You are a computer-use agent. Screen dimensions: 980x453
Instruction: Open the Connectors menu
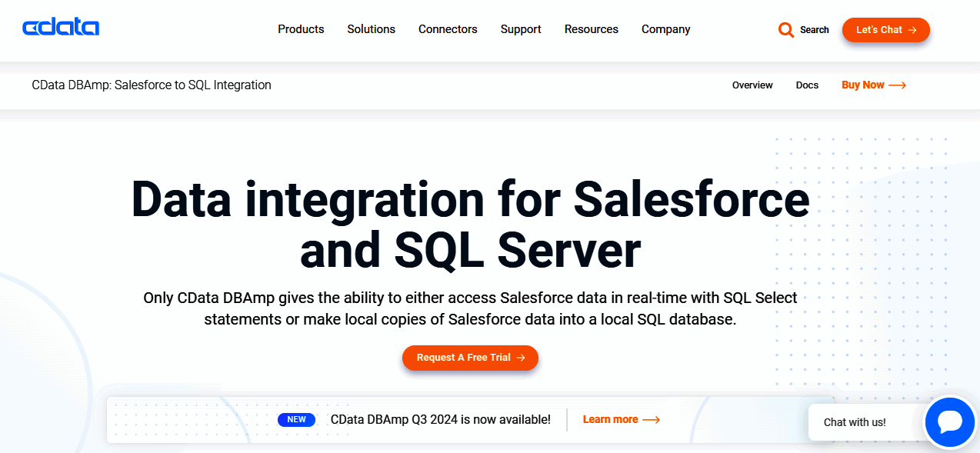(x=448, y=29)
